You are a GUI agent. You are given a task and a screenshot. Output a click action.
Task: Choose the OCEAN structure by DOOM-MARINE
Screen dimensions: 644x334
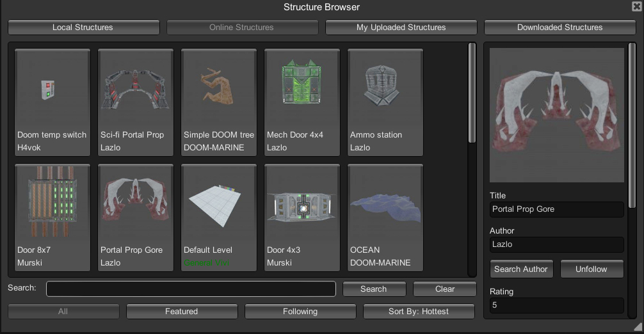(385, 218)
